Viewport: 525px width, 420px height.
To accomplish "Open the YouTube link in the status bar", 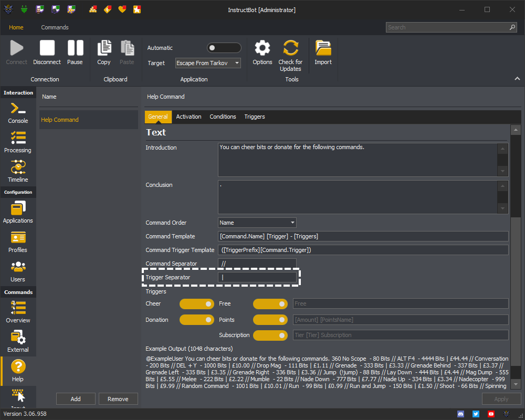I will point(491,414).
